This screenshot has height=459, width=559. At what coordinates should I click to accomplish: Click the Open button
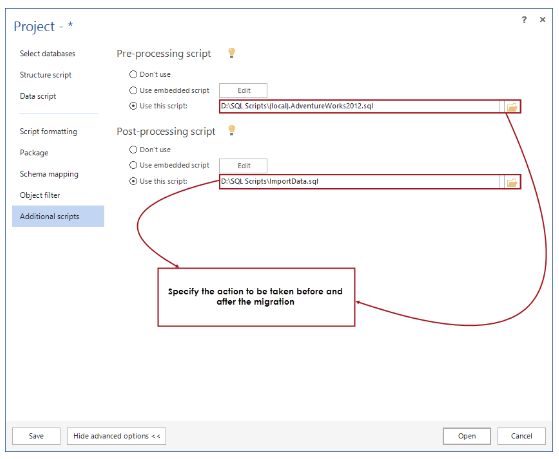pyautogui.click(x=467, y=436)
